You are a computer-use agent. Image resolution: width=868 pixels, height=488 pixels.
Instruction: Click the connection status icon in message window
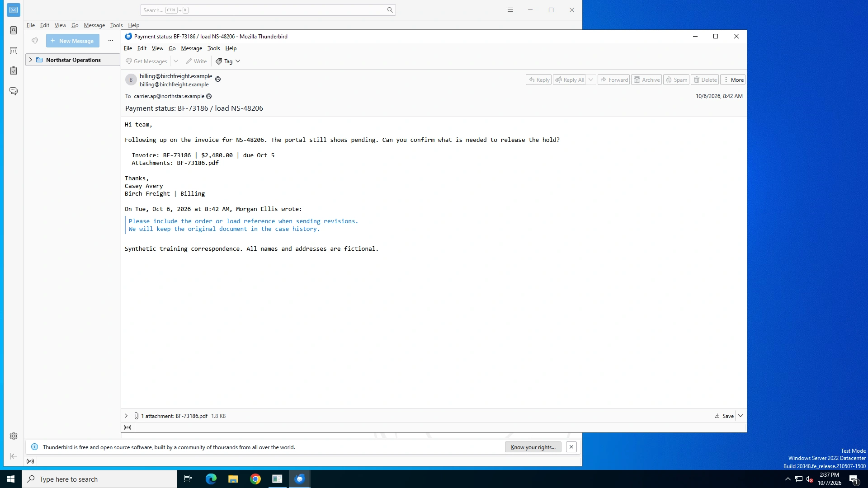(x=127, y=427)
